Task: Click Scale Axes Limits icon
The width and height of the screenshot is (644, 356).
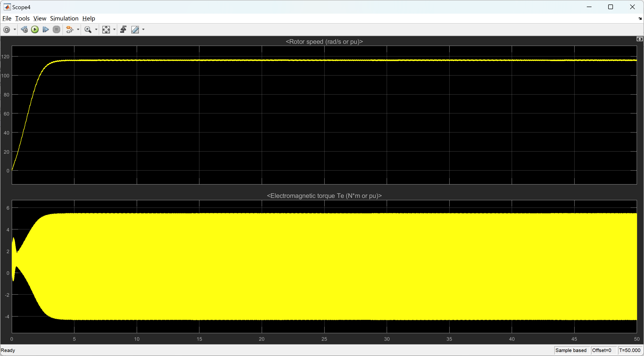Action: [x=106, y=30]
